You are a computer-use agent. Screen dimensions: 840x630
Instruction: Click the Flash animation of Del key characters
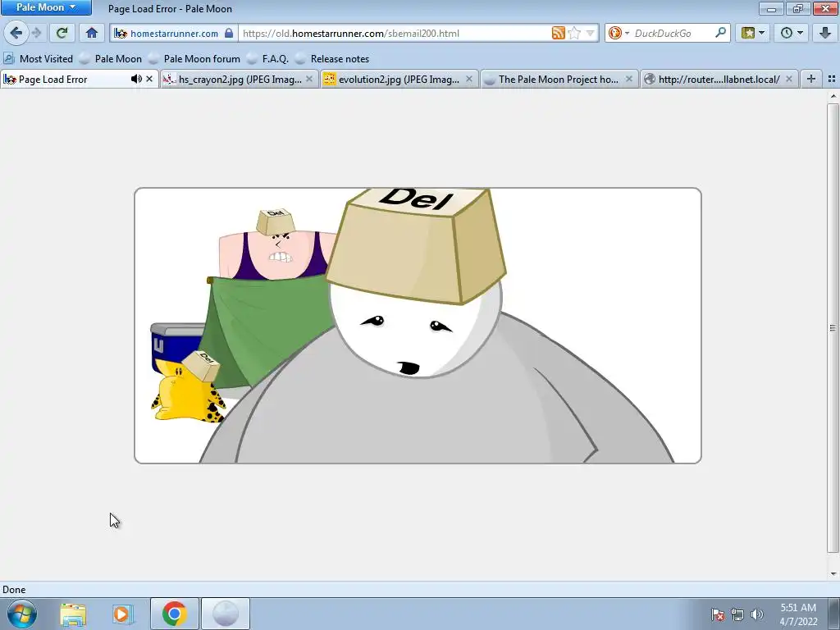point(418,326)
